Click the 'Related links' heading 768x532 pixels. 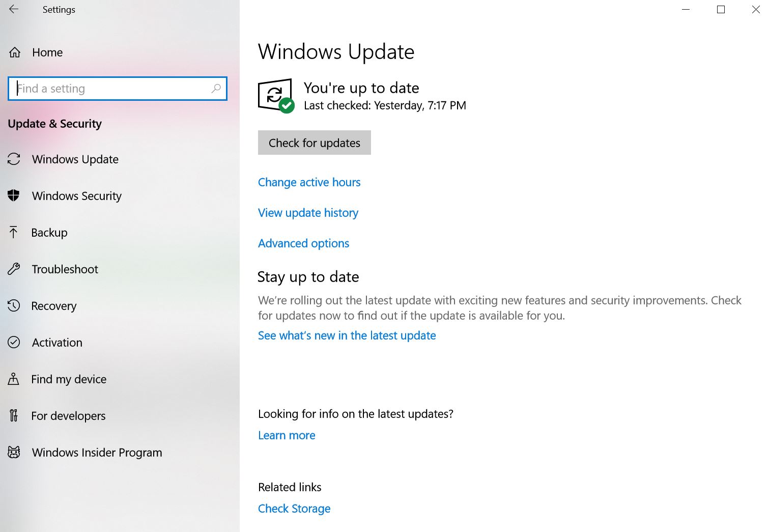(x=290, y=487)
